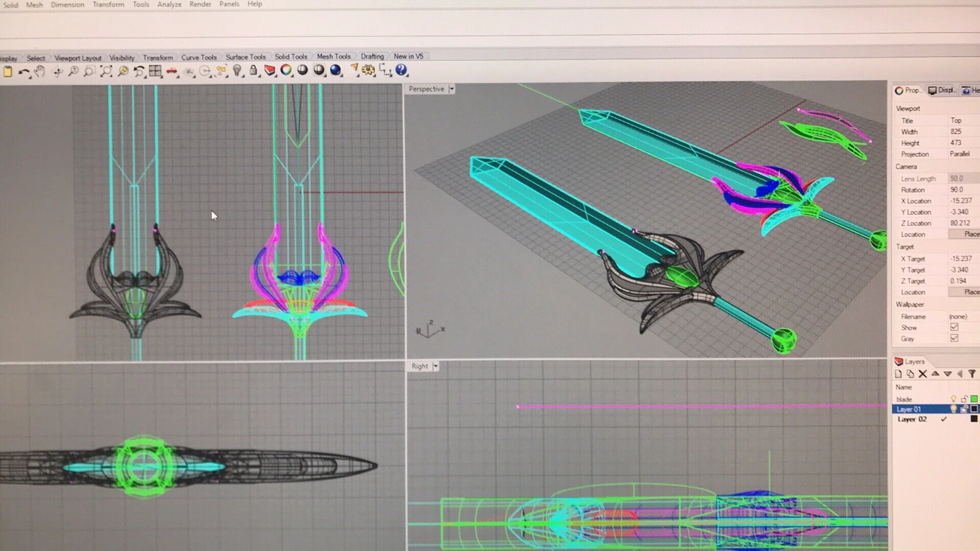Open the Options gear icon
The height and width of the screenshot is (551, 980).
pyautogui.click(x=368, y=70)
